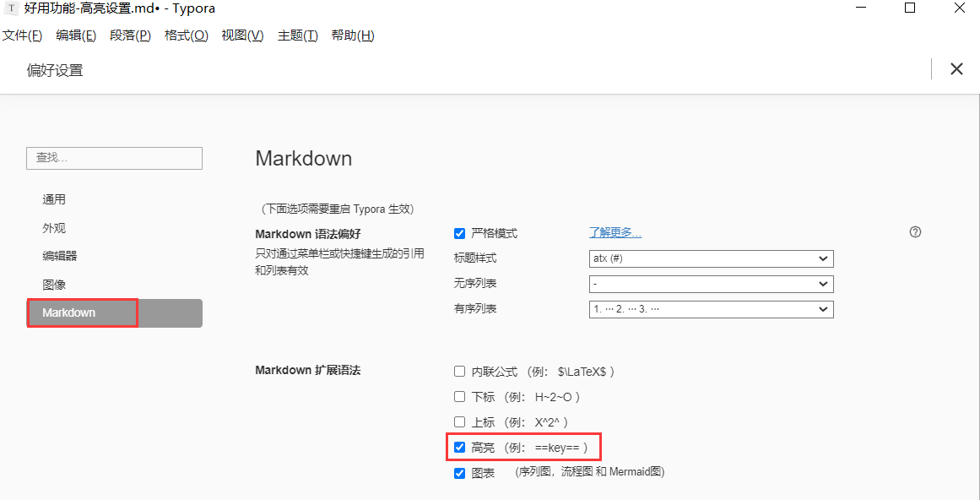Screen dimensions: 980x500
Task: Select Markdown in preferences sidebar
Action: tap(114, 312)
